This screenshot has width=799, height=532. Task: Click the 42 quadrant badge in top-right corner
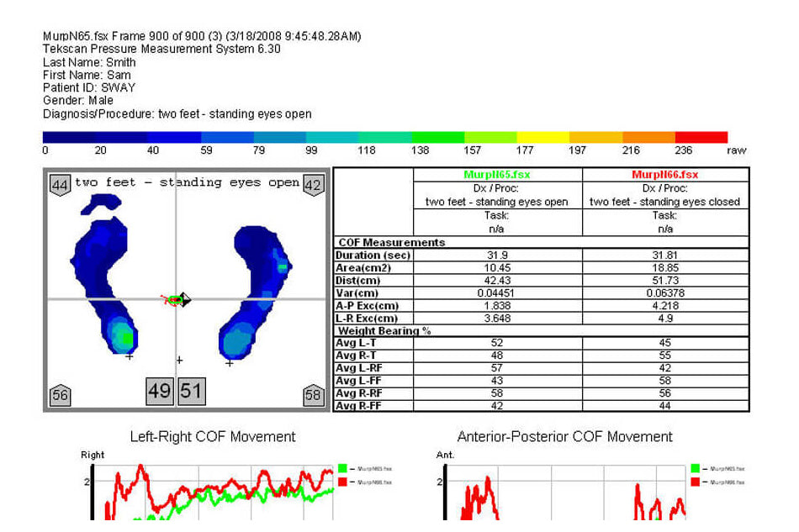313,185
